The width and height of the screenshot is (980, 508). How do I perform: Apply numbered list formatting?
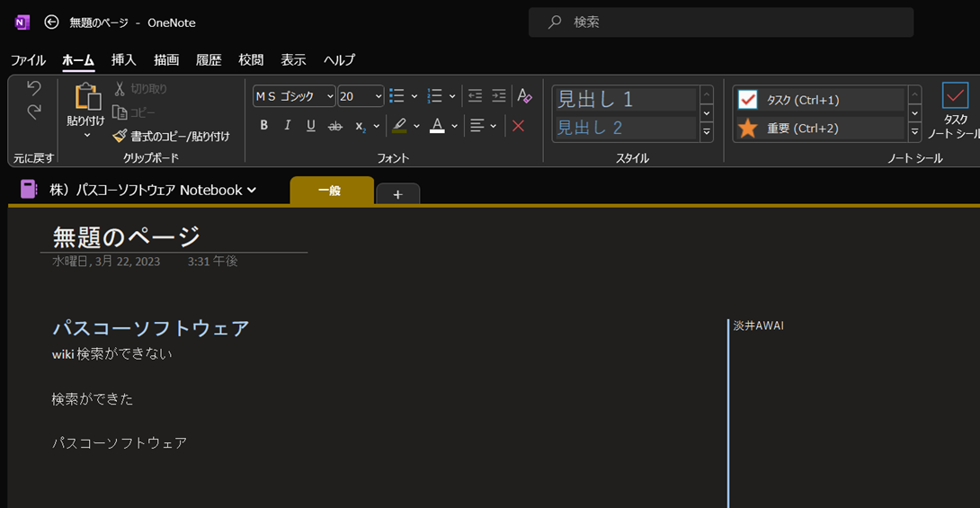tap(434, 95)
